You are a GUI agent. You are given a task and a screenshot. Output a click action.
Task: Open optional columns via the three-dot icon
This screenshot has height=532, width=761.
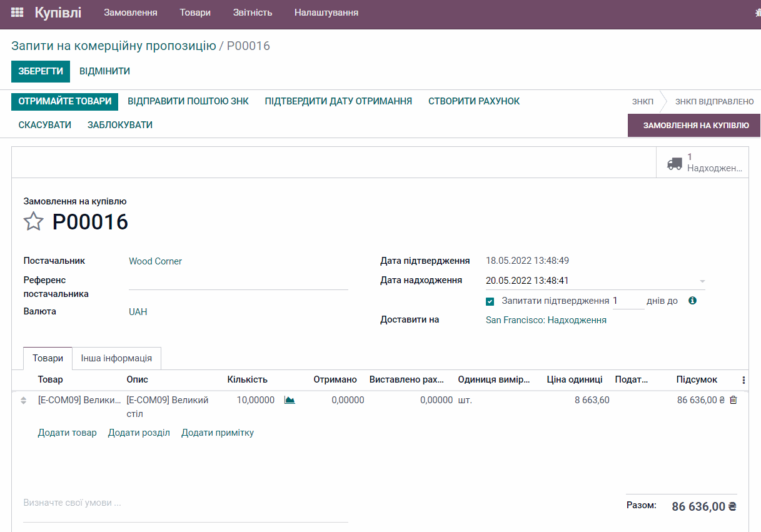pos(743,379)
